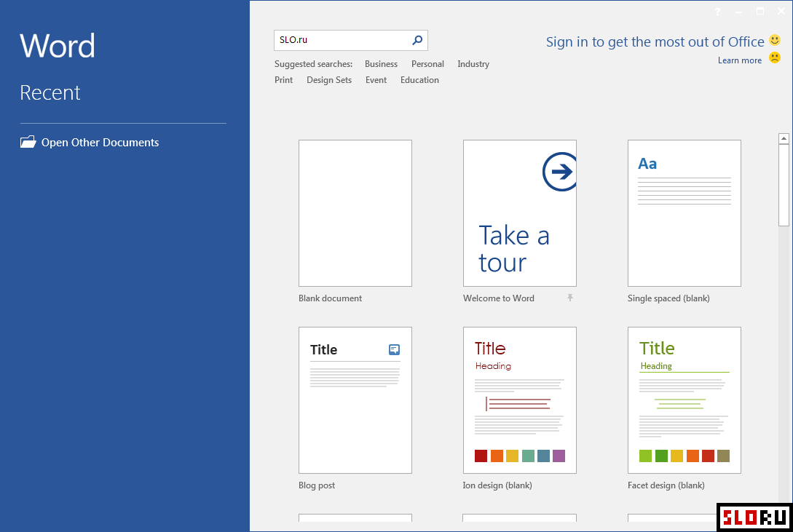
Task: Click the frowning face feedback icon
Action: tap(774, 57)
